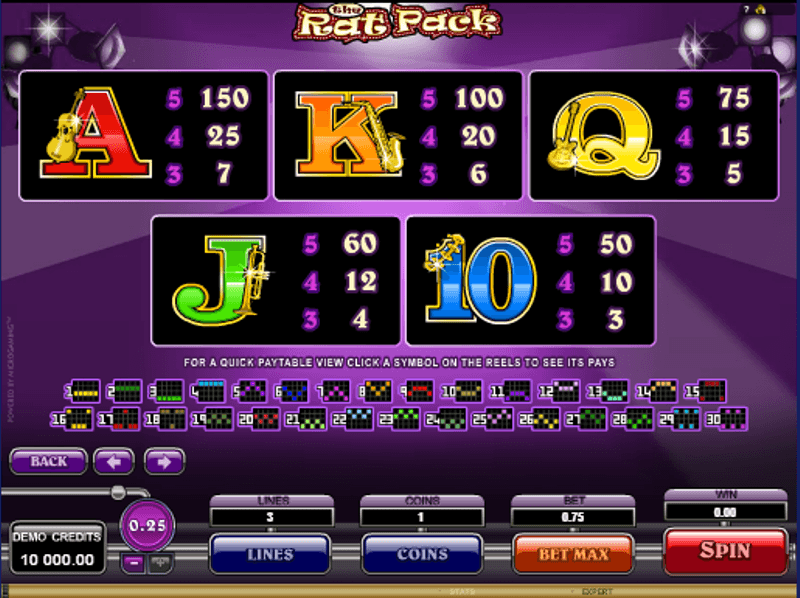Screen dimensions: 800x598
Task: Select payline 16 pattern icon
Action: pyautogui.click(x=72, y=419)
